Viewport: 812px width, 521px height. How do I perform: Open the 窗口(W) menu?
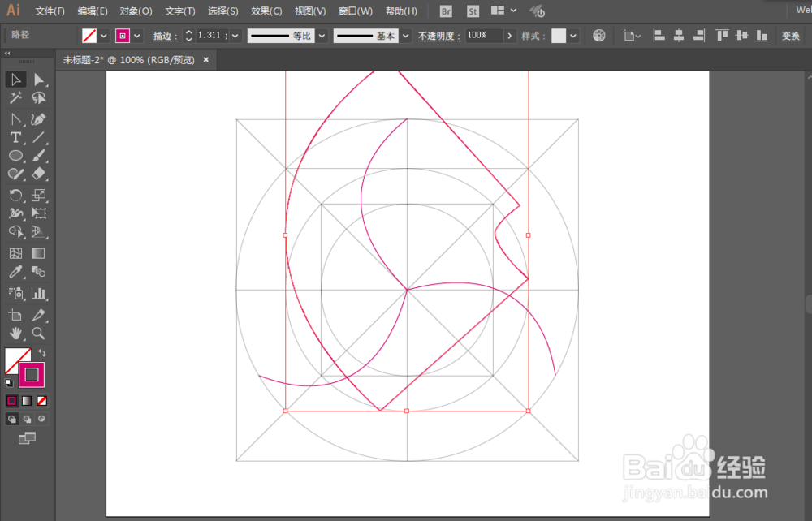click(x=356, y=11)
